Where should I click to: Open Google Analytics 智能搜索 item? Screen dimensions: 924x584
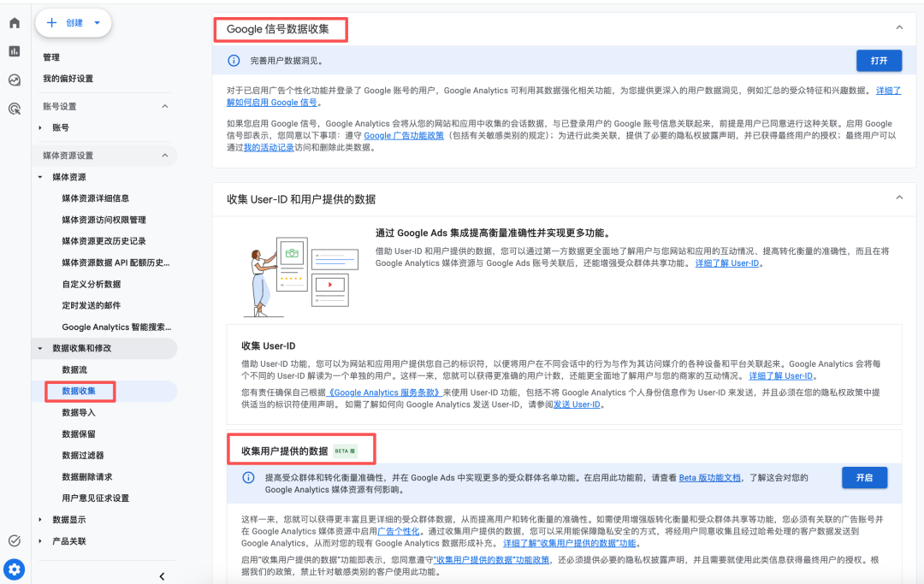click(x=116, y=327)
